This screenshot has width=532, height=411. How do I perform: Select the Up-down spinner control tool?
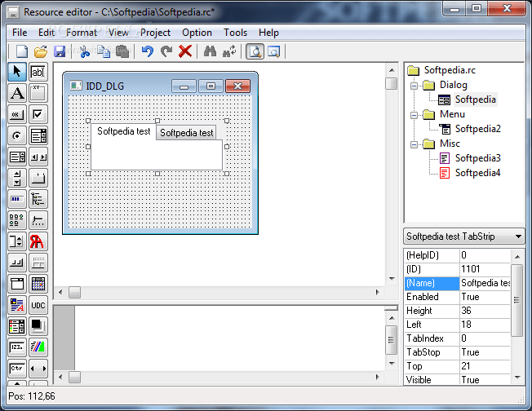(17, 241)
